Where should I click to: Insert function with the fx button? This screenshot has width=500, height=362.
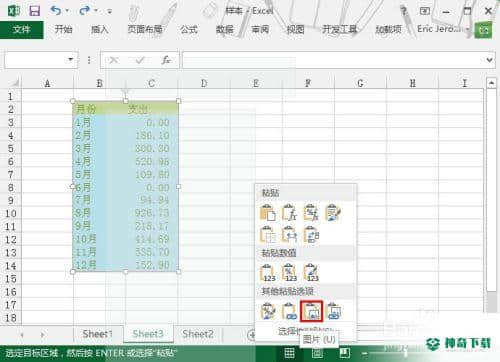coord(166,60)
